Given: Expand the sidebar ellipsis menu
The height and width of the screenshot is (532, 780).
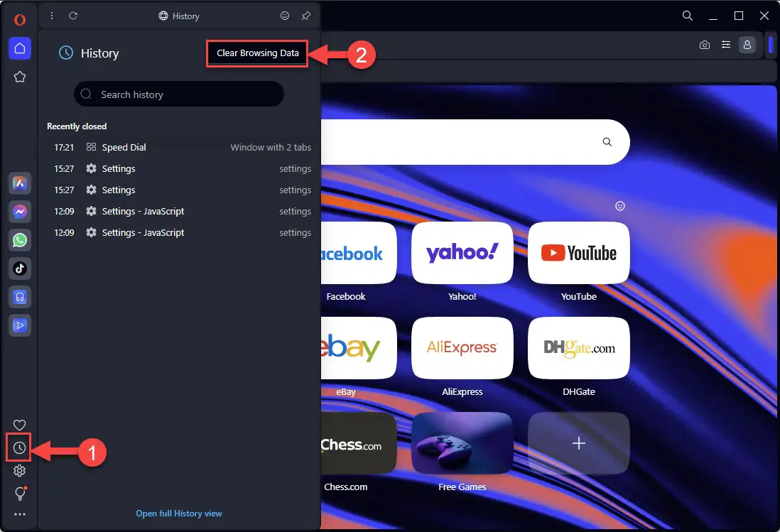Looking at the screenshot, I should [19, 514].
